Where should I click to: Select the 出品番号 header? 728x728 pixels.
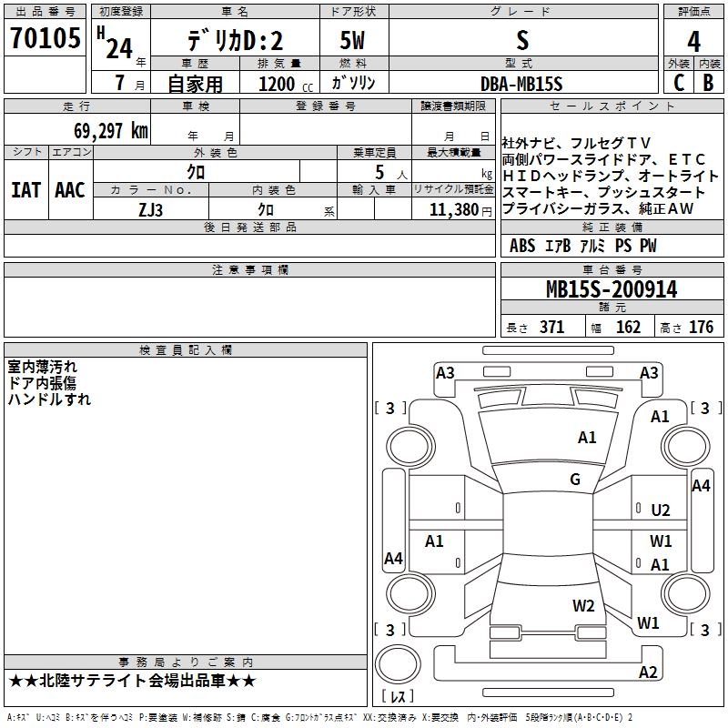click(45, 11)
